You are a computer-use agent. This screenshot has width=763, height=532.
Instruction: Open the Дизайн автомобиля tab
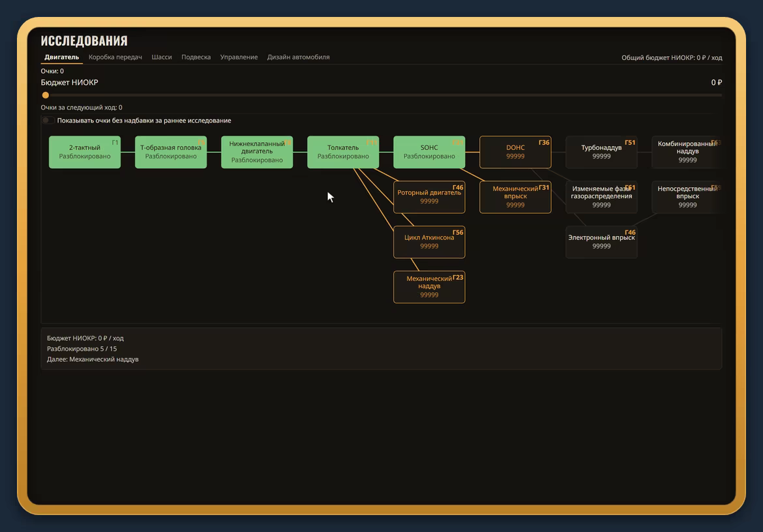(298, 57)
